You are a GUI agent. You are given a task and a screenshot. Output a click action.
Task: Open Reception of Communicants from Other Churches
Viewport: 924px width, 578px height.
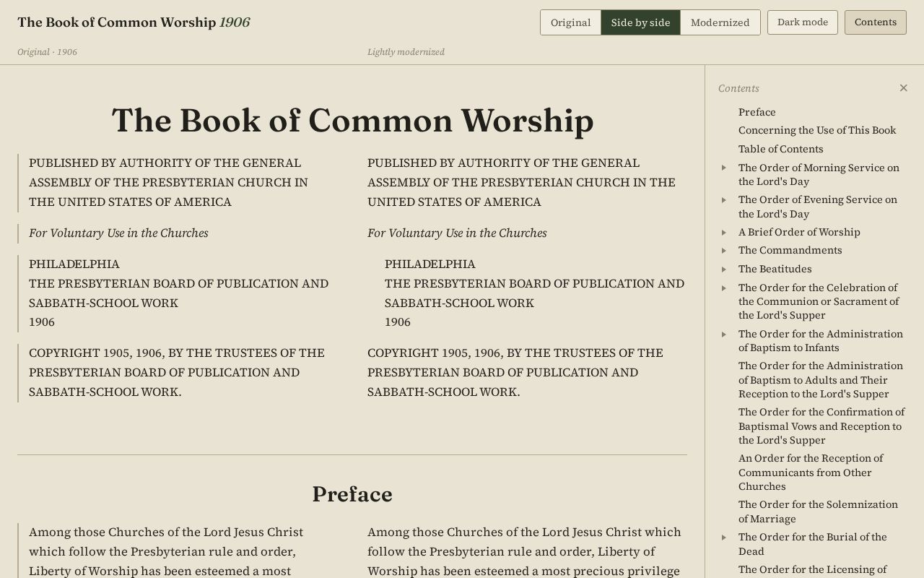tap(811, 472)
